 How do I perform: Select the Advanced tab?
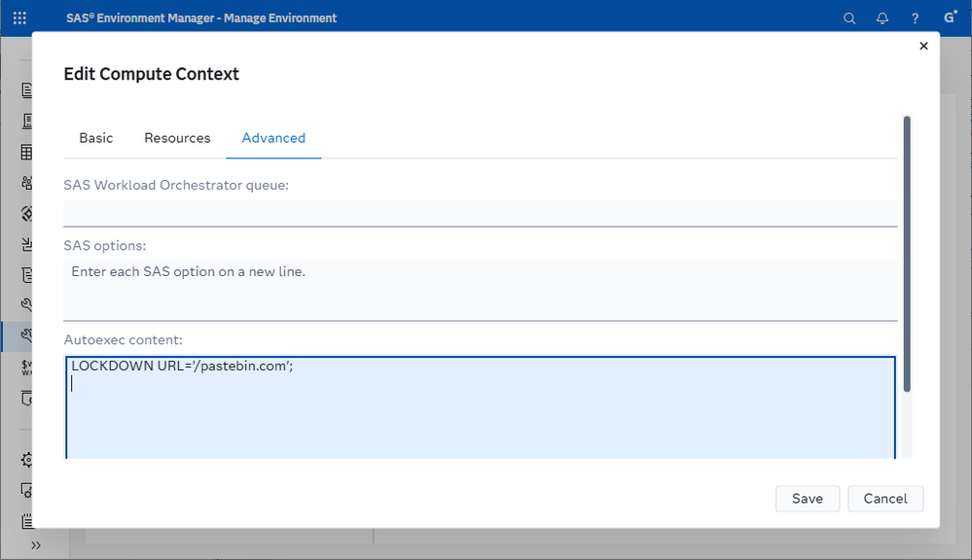coord(273,138)
